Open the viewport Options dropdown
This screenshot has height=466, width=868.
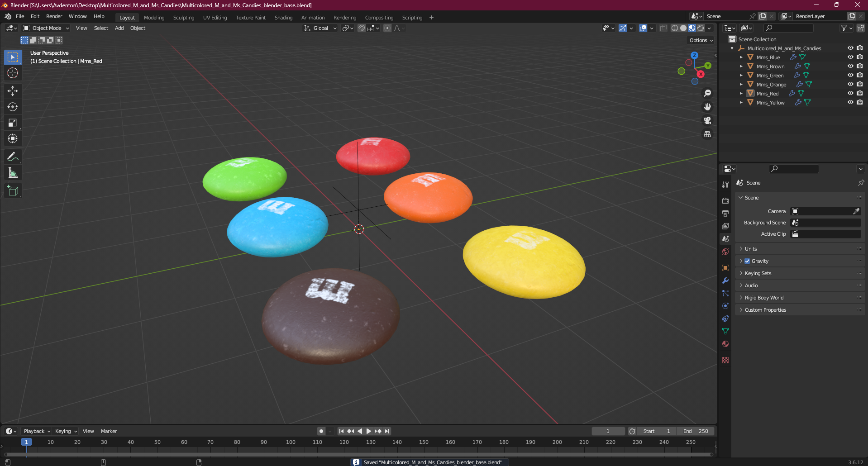701,40
